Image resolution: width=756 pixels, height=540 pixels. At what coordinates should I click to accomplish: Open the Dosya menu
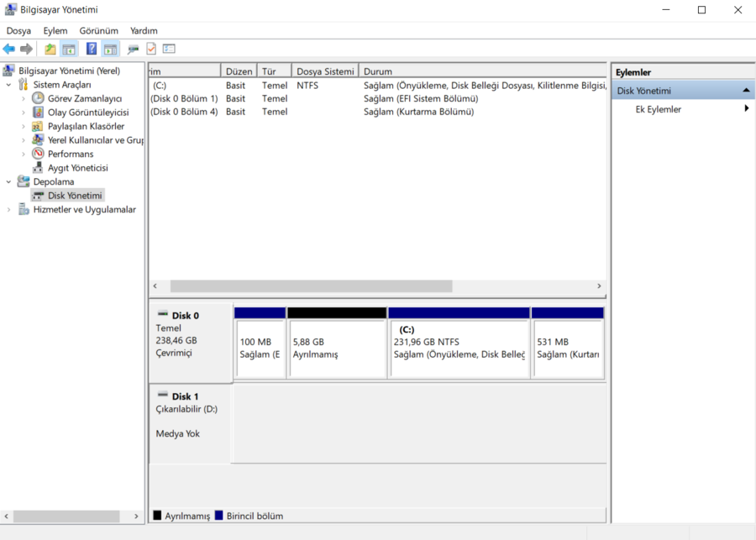click(x=18, y=31)
